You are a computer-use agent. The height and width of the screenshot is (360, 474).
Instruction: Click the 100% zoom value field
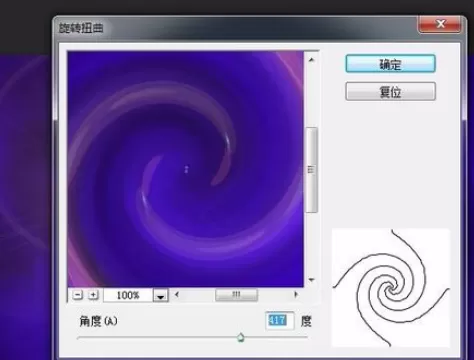tap(128, 295)
